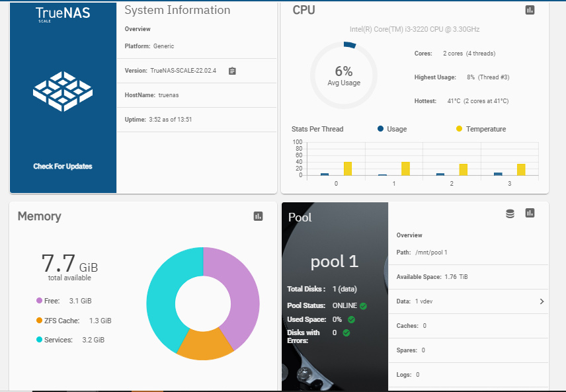Click the TrueNAS cube emblem
566x392 pixels.
(63, 91)
